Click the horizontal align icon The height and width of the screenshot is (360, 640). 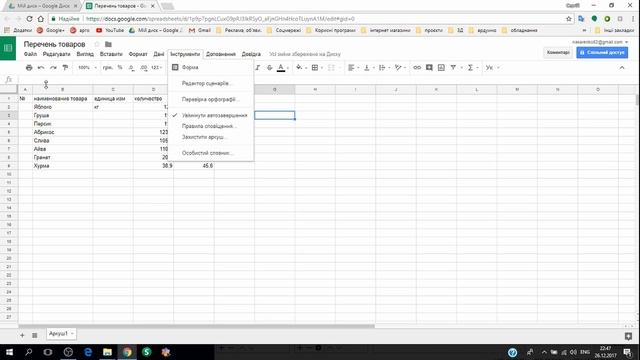pos(351,67)
